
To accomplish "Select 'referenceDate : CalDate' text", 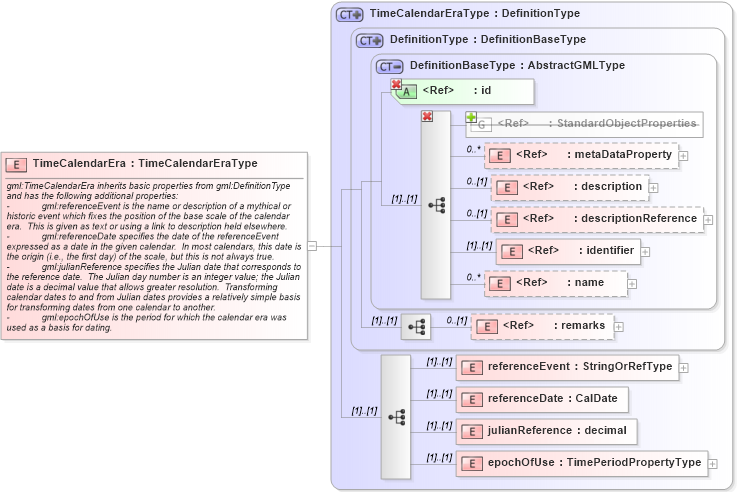I will 553,398.
